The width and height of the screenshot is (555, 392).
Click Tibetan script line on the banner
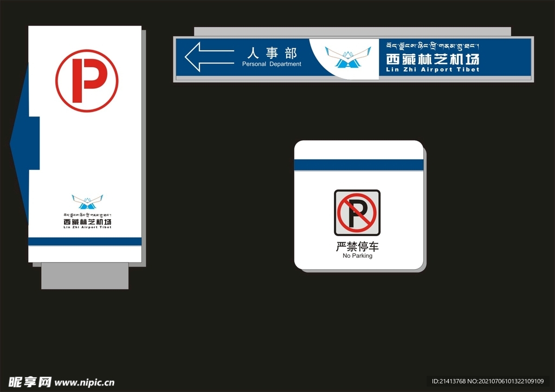pyautogui.click(x=433, y=47)
